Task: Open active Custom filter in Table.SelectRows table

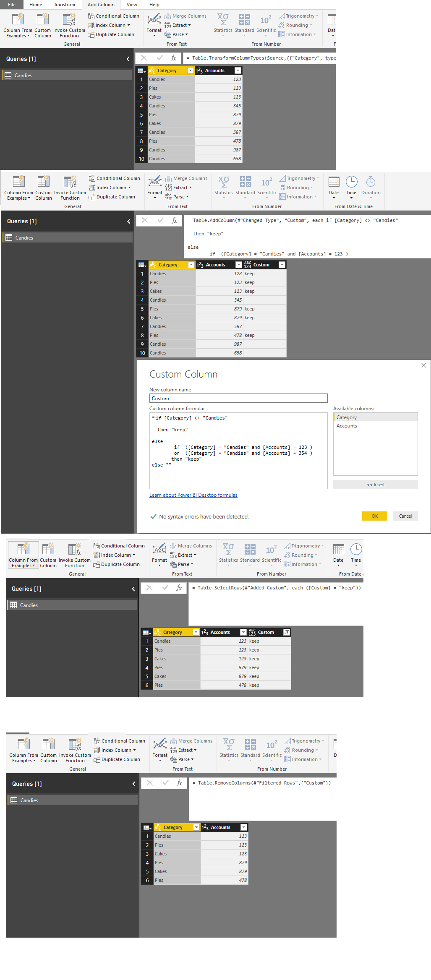Action: [287, 632]
